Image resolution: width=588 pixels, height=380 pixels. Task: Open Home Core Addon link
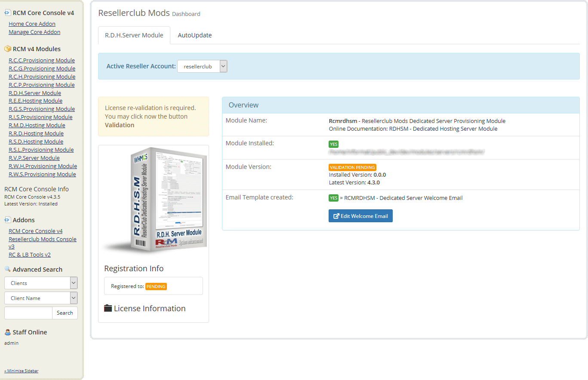32,24
